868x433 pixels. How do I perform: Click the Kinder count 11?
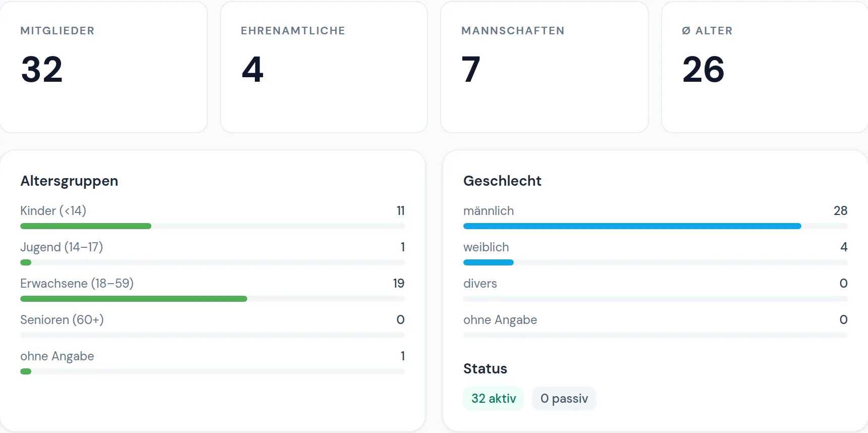coord(401,210)
